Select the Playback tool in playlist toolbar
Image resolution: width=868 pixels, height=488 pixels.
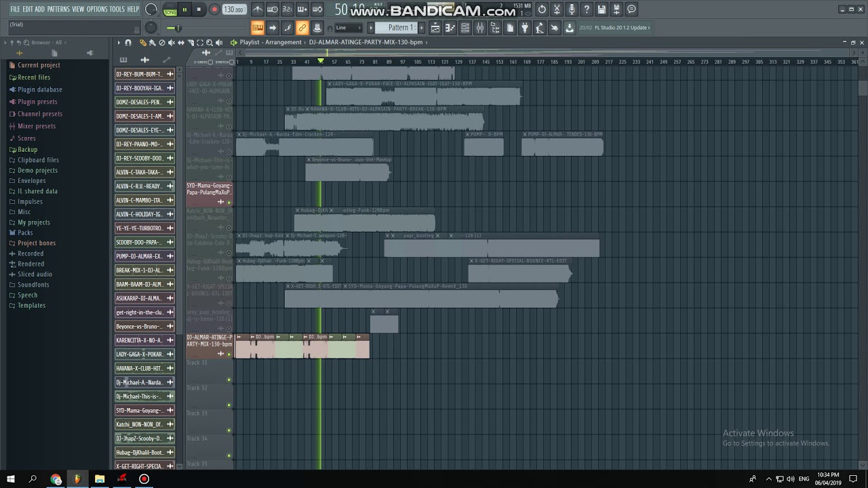coord(220,43)
